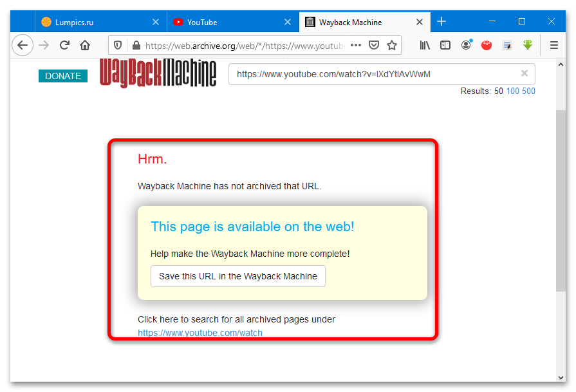Toggle the sidebar view icon
The height and width of the screenshot is (392, 576).
(x=445, y=45)
